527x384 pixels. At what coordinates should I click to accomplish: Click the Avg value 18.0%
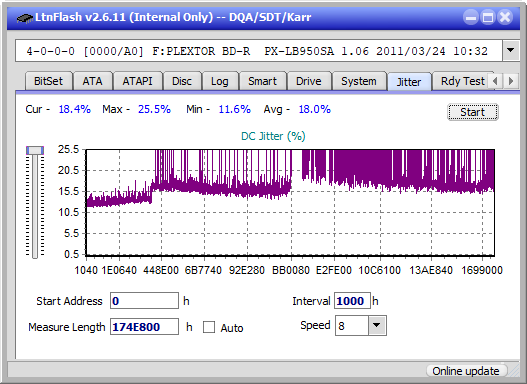tap(315, 109)
